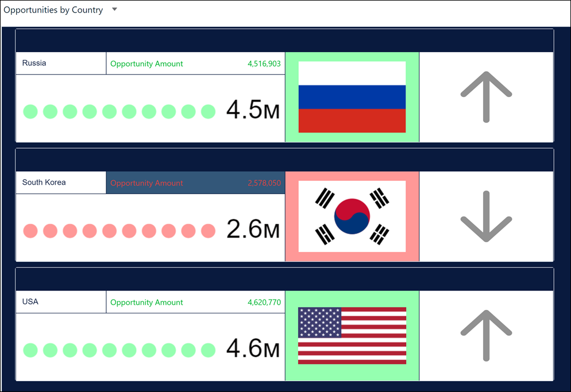
Task: Click the USA up arrow icon
Action: (x=486, y=336)
